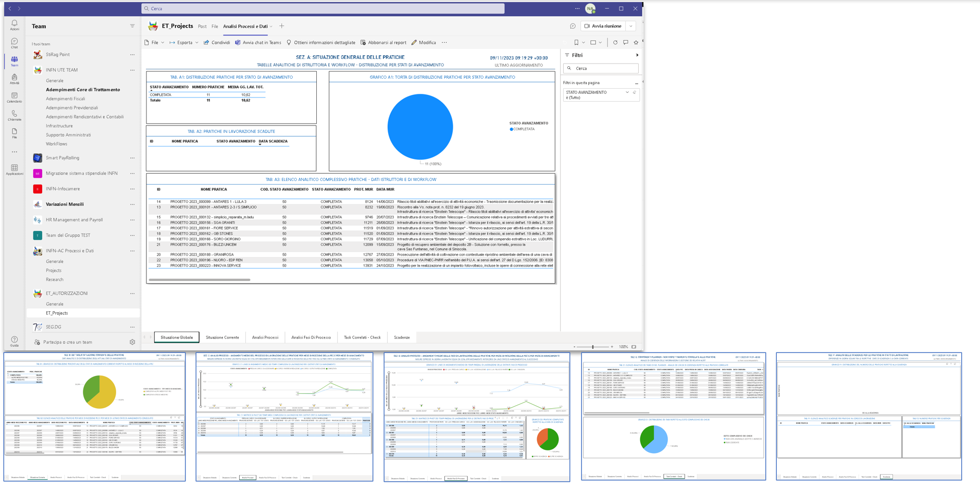Screen dimensions: 980x487
Task: Adjust the report zoom slider
Action: click(593, 347)
